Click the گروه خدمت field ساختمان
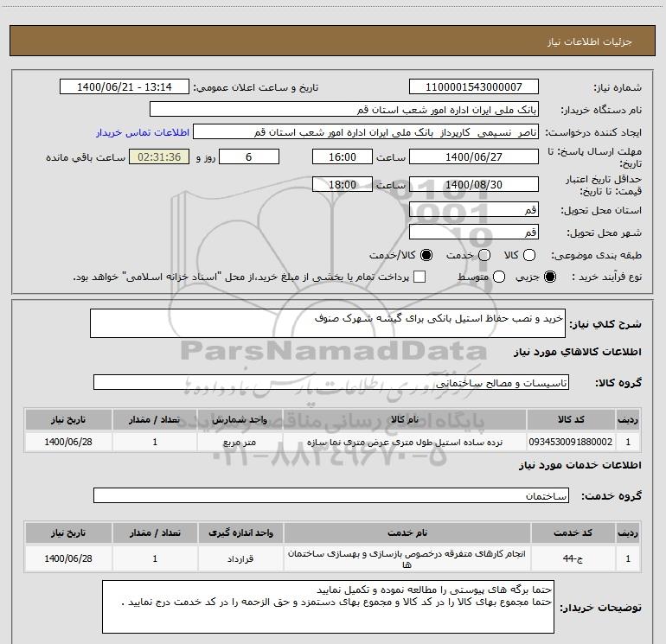The image size is (666, 644). point(331,495)
